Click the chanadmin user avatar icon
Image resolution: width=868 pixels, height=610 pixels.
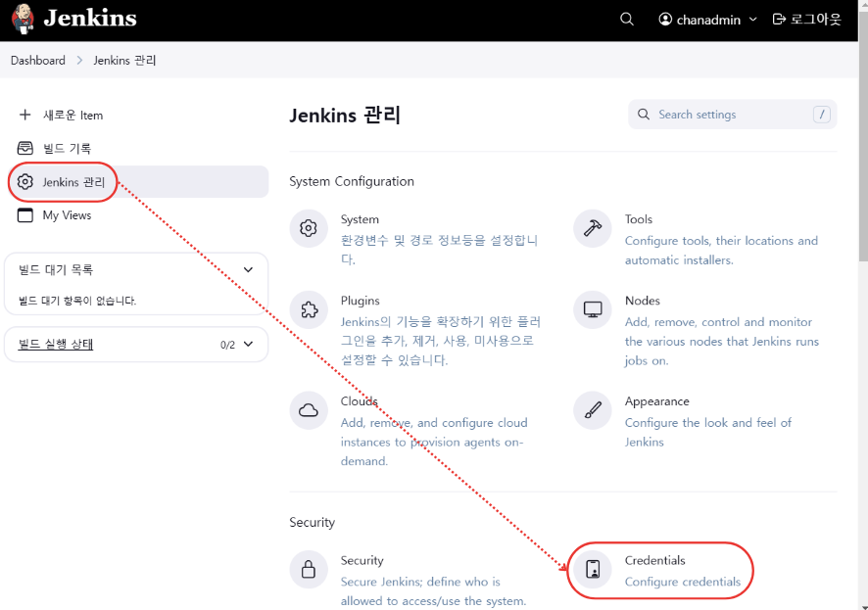tap(665, 20)
